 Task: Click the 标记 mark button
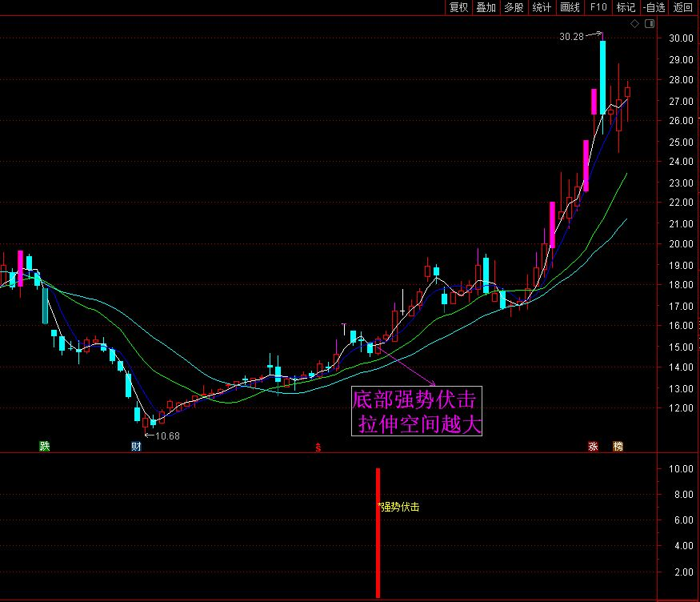click(626, 7)
